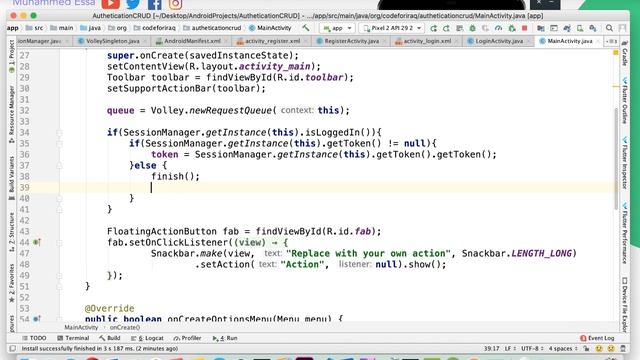
Task: Open the Logcat tool window
Action: [x=147, y=338]
